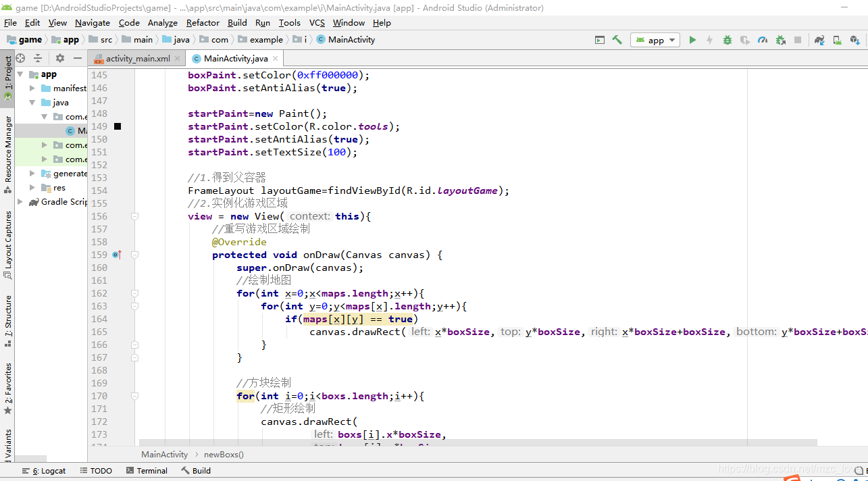Open the Analyze menu
Screen dimensions: 868x481
point(162,22)
